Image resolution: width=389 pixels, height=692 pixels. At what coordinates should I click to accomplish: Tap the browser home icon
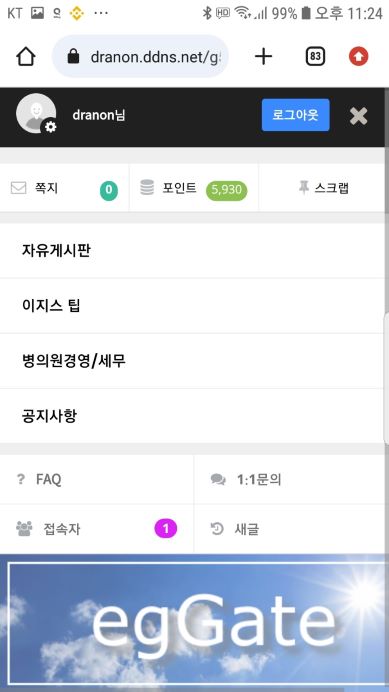[26, 56]
